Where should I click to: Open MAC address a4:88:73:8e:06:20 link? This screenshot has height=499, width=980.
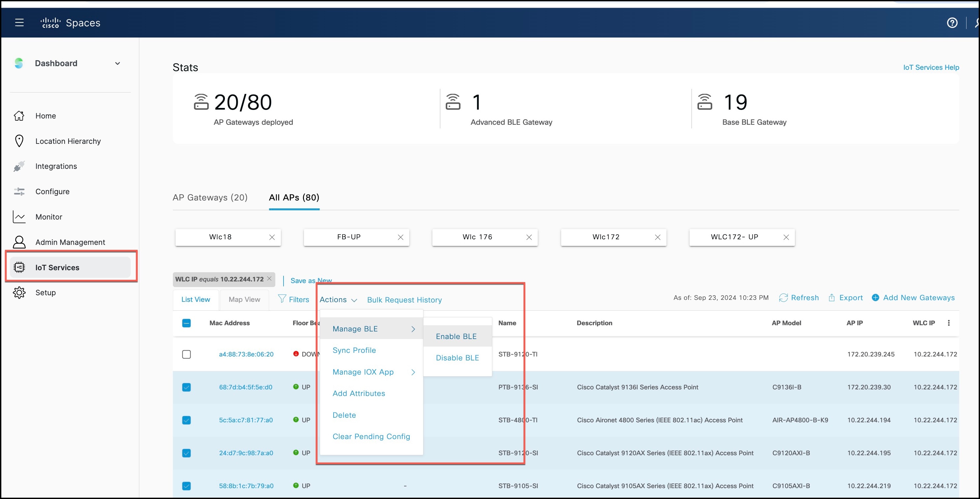(x=246, y=355)
